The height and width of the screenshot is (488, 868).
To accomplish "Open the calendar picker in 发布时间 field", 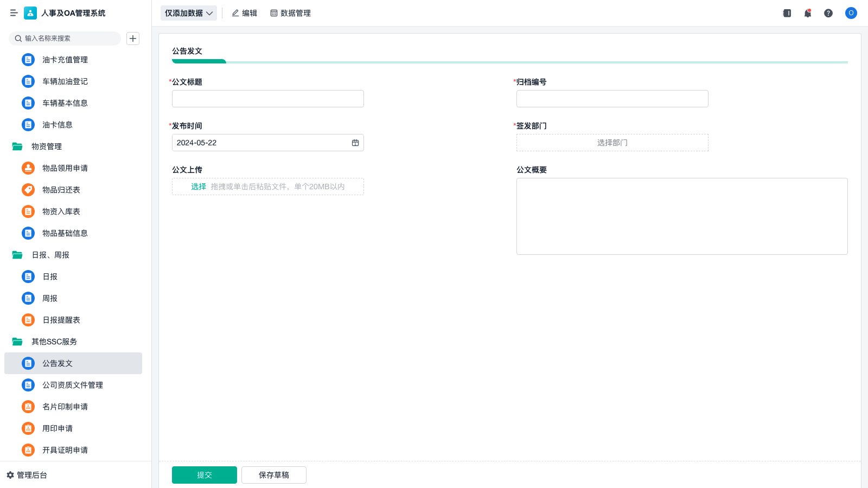I will (355, 143).
